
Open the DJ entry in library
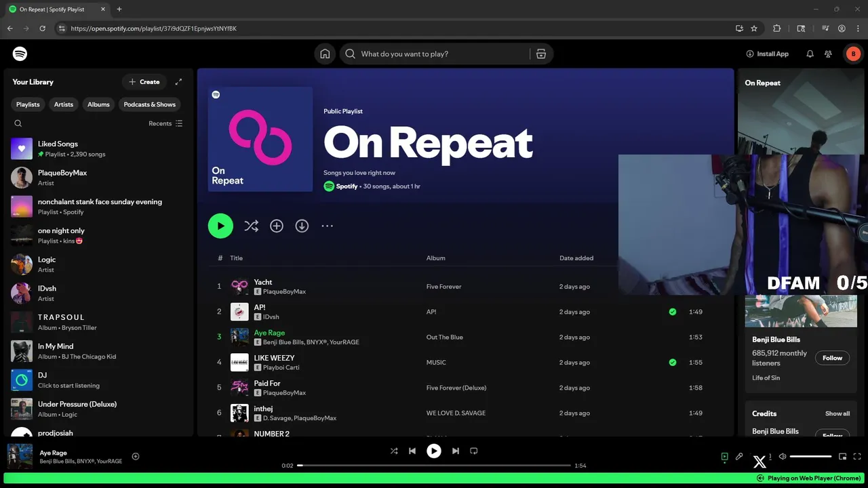[x=98, y=380]
